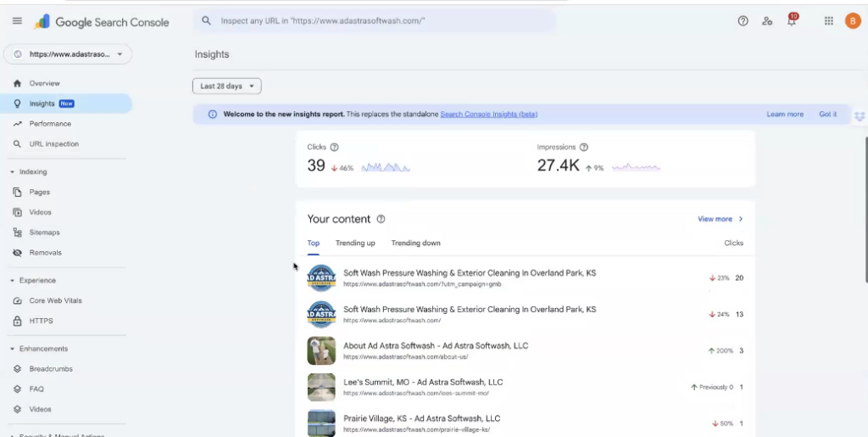Click the Clicks help info icon
Image resolution: width=868 pixels, height=437 pixels.
[334, 147]
